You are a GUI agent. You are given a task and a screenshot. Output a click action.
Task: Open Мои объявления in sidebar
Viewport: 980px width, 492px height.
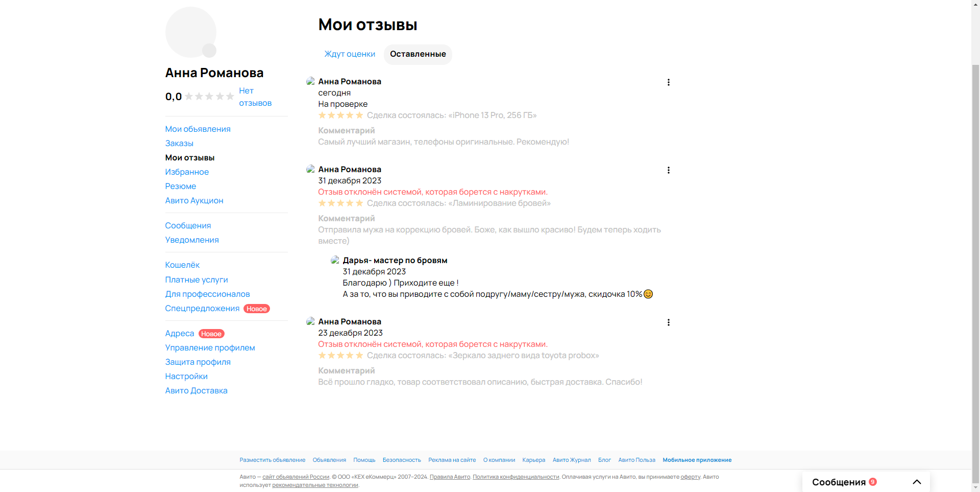(198, 129)
